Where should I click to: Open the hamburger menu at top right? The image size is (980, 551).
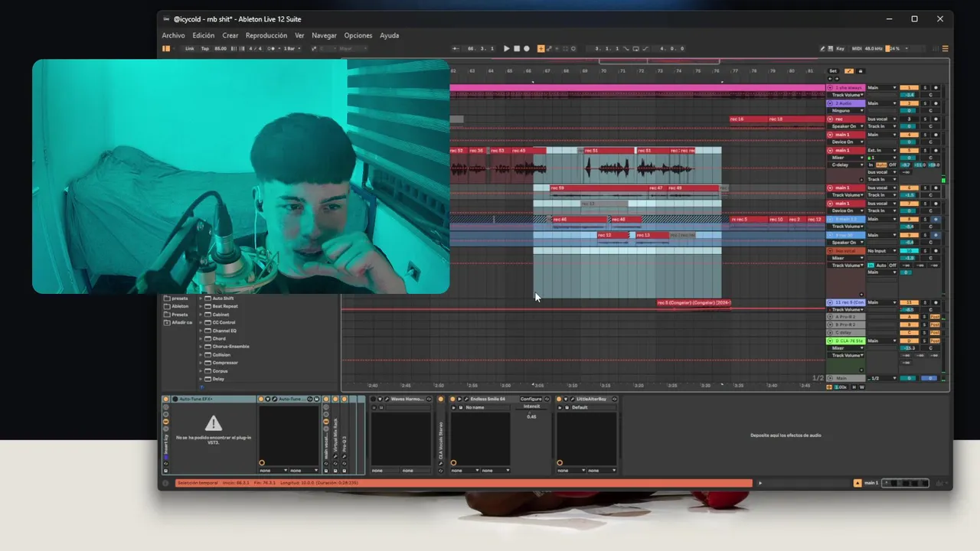point(946,48)
